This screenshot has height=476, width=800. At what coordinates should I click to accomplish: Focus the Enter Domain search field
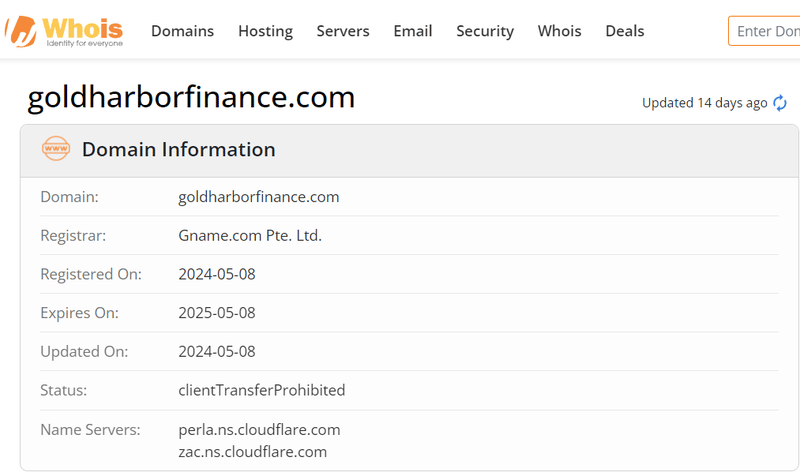pos(766,31)
